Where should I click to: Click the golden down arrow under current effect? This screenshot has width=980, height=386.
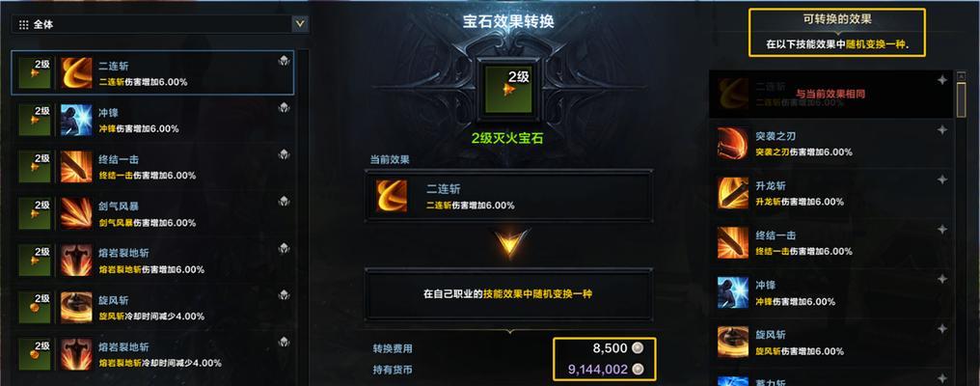pyautogui.click(x=509, y=244)
